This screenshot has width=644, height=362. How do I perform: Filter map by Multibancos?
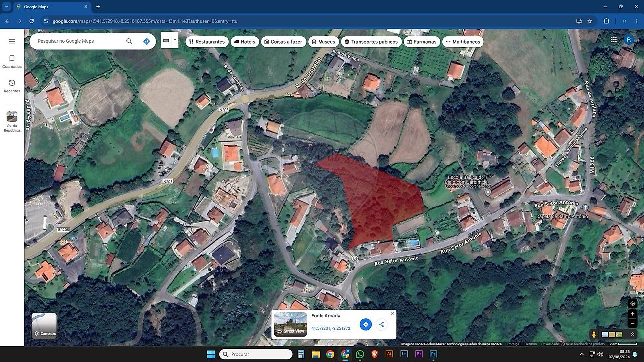point(463,42)
